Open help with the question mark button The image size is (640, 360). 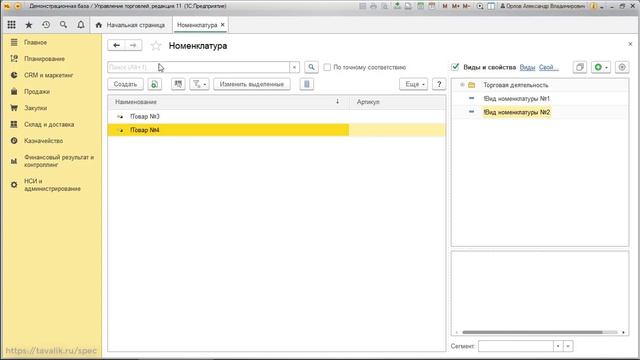[439, 84]
